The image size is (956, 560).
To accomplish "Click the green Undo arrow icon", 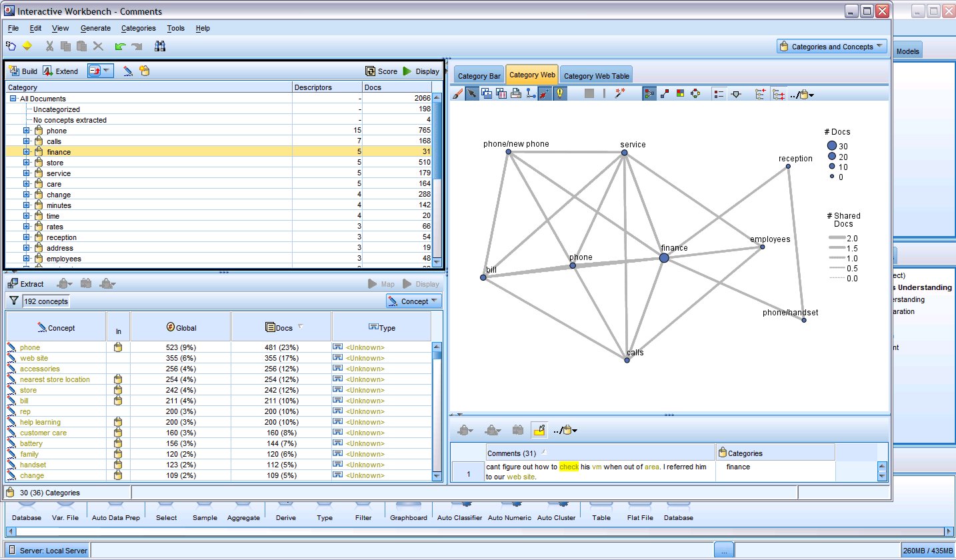I will click(x=120, y=46).
